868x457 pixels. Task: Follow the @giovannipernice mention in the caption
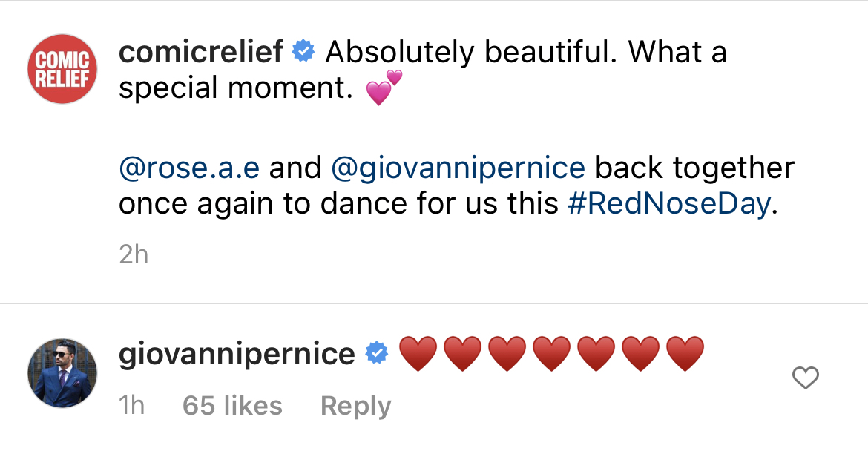pyautogui.click(x=458, y=168)
